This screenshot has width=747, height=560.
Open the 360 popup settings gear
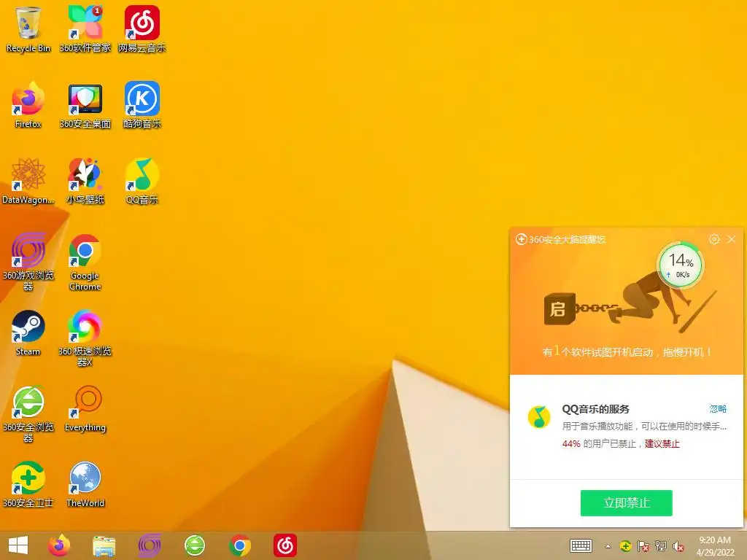pos(713,239)
